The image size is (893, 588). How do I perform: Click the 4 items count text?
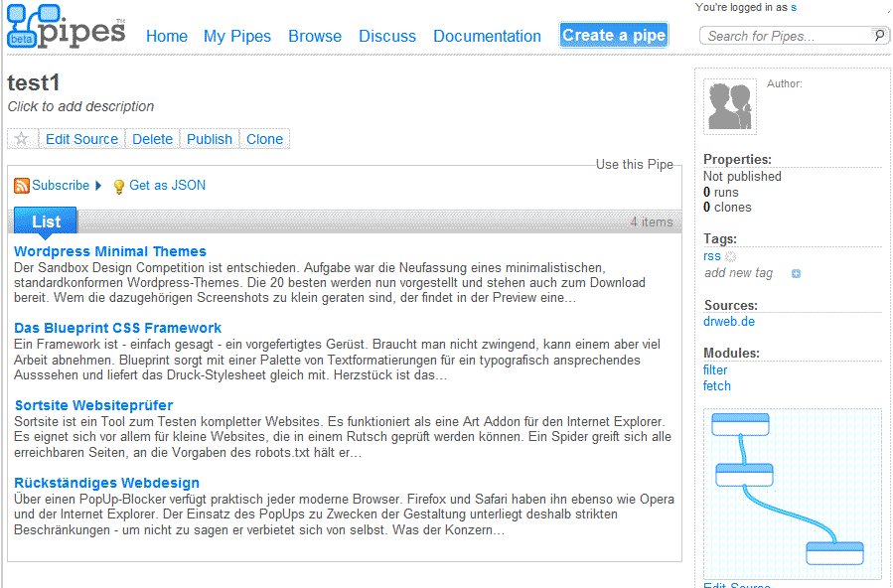(652, 222)
